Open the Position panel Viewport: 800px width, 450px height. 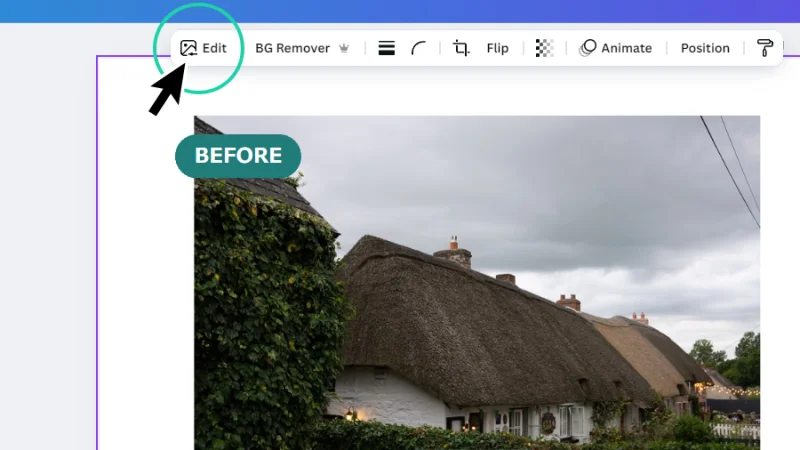point(705,48)
